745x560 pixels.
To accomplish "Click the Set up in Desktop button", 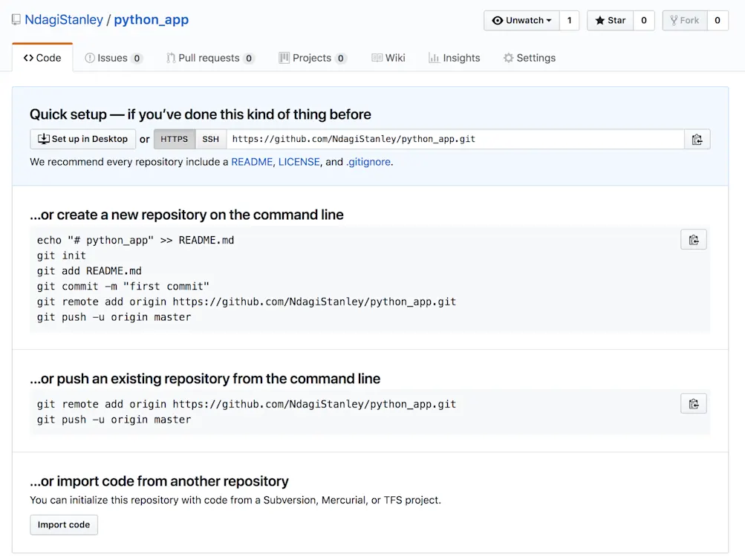I will (x=83, y=139).
